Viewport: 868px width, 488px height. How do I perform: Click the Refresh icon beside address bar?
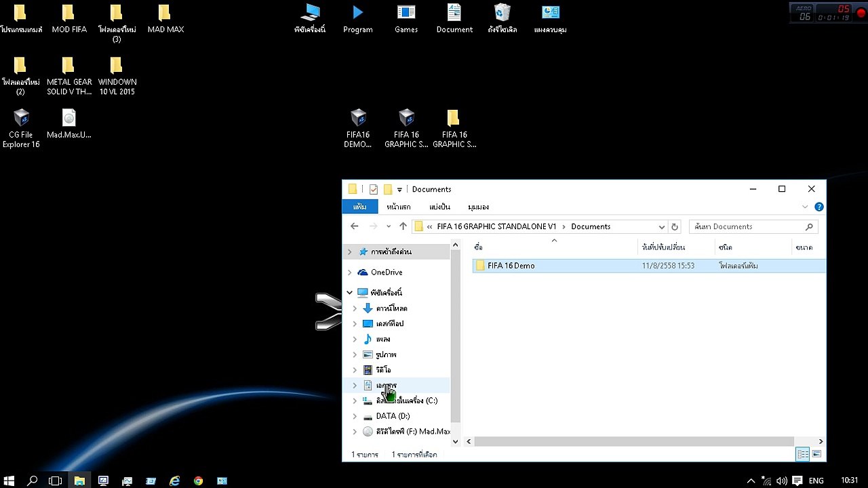pyautogui.click(x=674, y=226)
